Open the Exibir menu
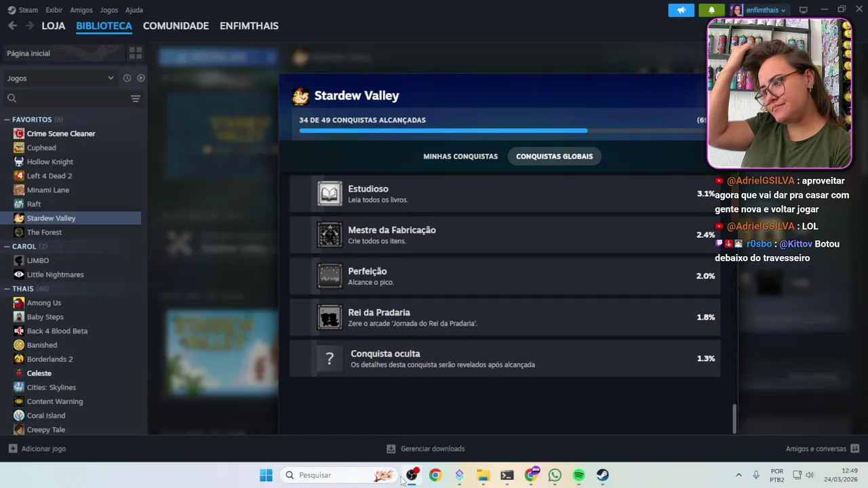Image resolution: width=868 pixels, height=488 pixels. pyautogui.click(x=54, y=10)
